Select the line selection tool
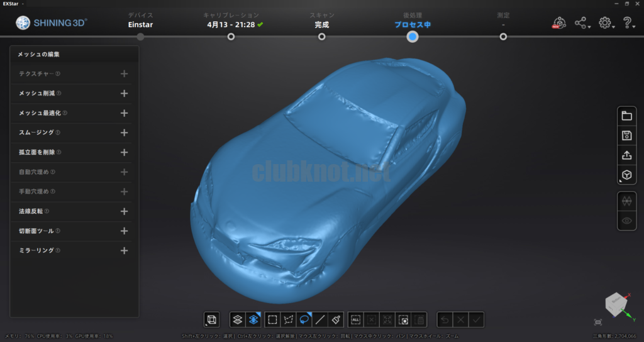 [x=320, y=319]
